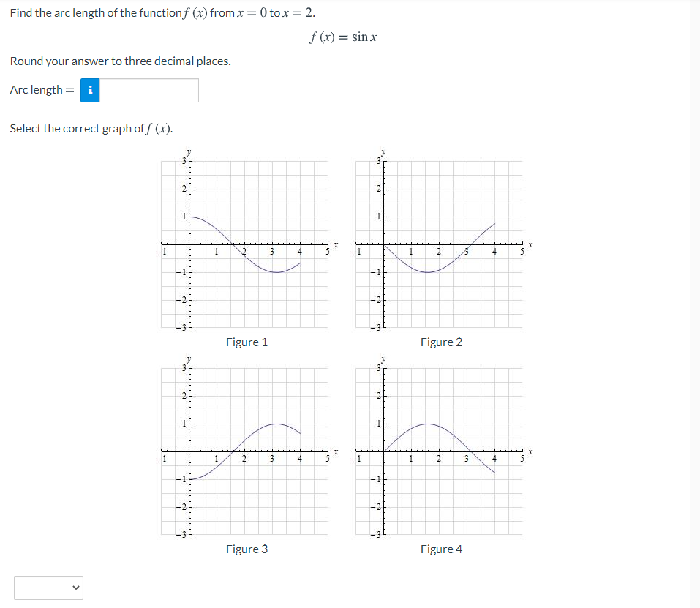Open the answer selection dropdown at bottom left
The height and width of the screenshot is (608, 700).
[x=48, y=588]
